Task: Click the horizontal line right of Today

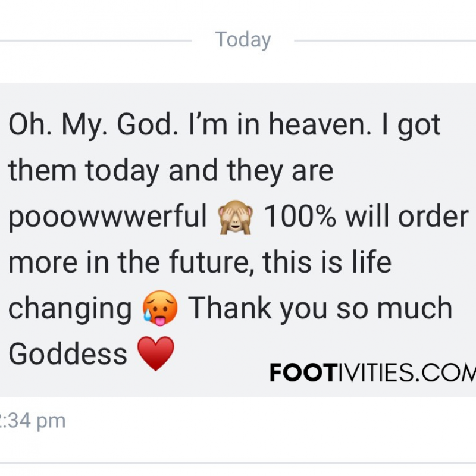Action: tap(385, 40)
